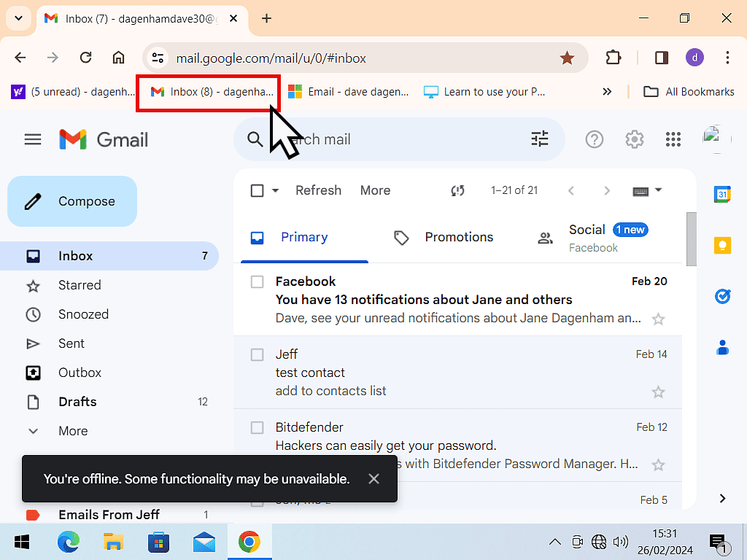Open the input tools keyboard dropdown
The height and width of the screenshot is (560, 747).
(x=657, y=190)
